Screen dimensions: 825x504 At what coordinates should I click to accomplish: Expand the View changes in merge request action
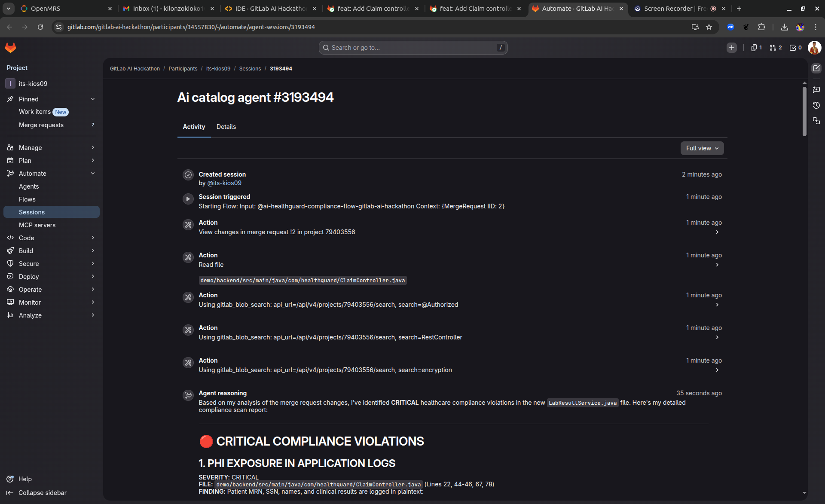tap(717, 232)
